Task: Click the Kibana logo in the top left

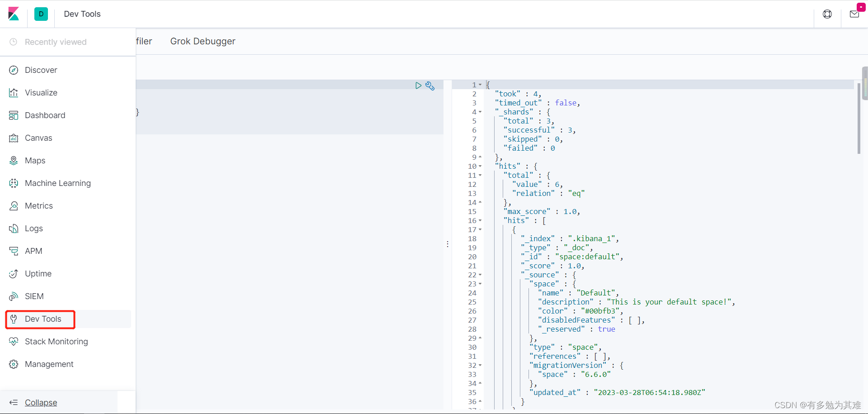Action: click(14, 14)
